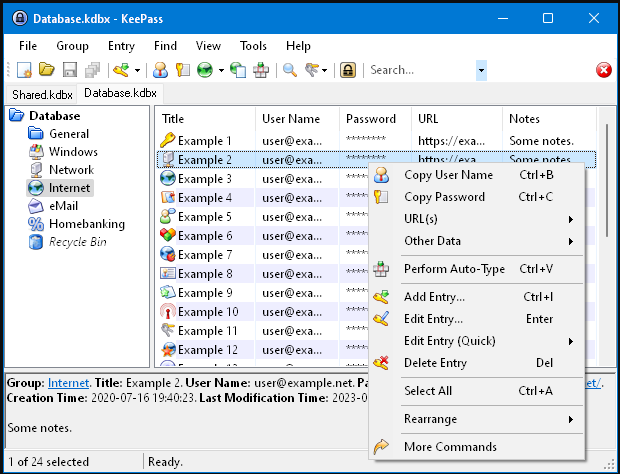The height and width of the screenshot is (474, 620).
Task: Open the Help menu
Action: tap(298, 46)
